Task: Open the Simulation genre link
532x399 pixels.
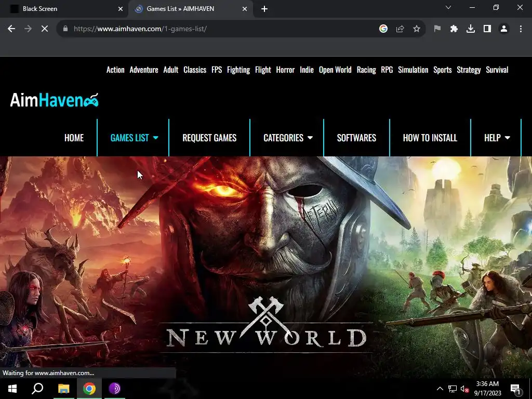Action: [413, 70]
